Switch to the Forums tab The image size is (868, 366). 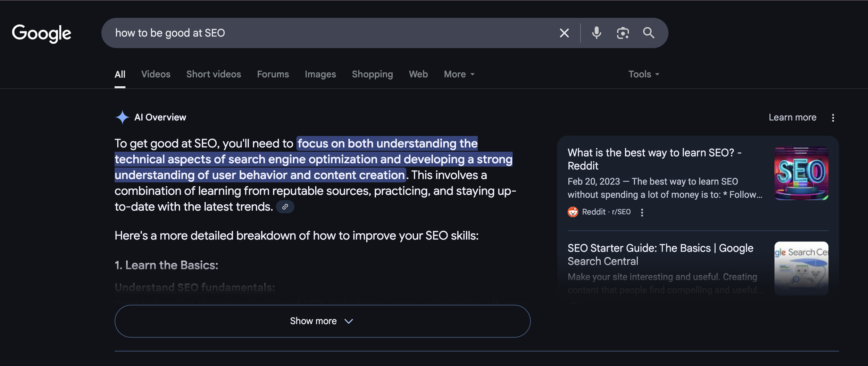tap(273, 74)
